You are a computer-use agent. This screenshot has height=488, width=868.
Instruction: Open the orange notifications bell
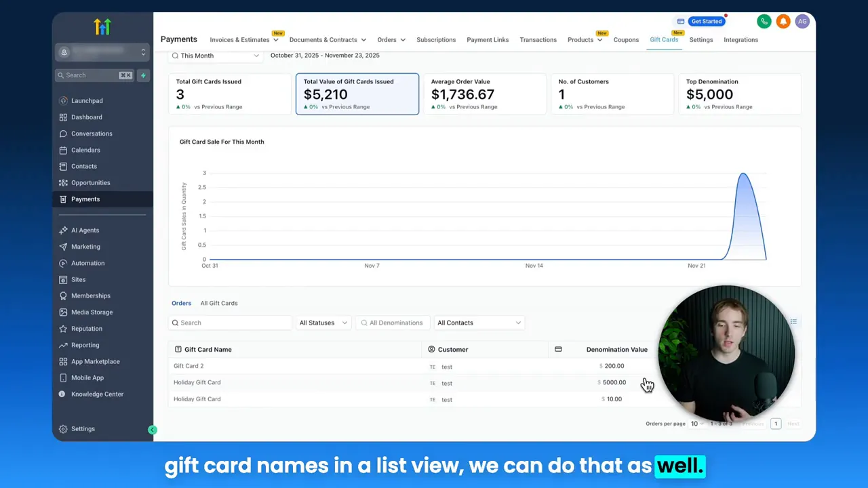[x=783, y=22]
